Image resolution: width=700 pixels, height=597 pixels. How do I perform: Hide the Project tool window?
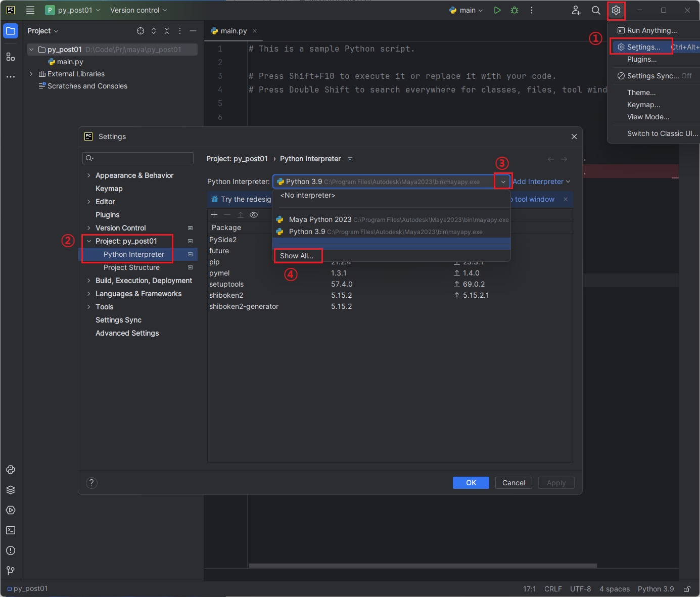coord(193,31)
